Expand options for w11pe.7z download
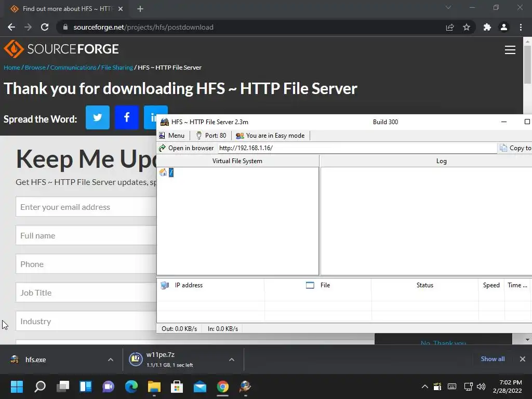 click(232, 360)
